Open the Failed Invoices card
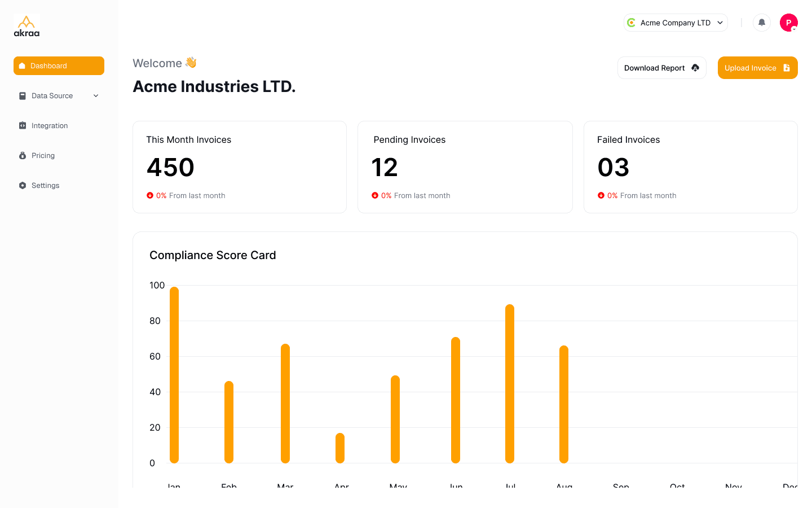The height and width of the screenshot is (508, 812). coord(690,167)
